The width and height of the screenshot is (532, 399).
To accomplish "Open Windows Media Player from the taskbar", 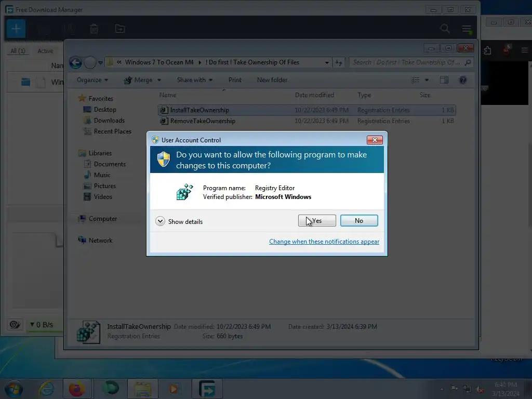I will pyautogui.click(x=174, y=389).
